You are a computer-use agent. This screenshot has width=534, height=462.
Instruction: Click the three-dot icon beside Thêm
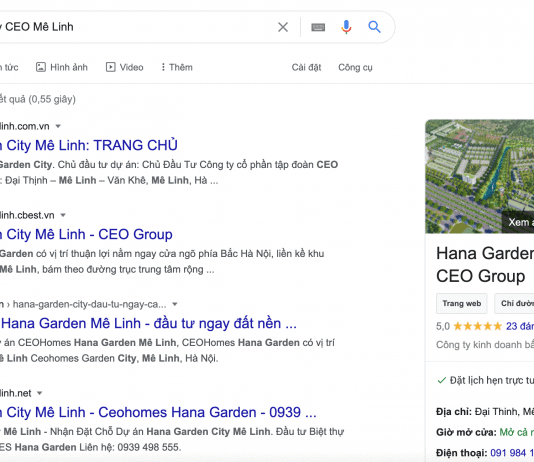(163, 67)
